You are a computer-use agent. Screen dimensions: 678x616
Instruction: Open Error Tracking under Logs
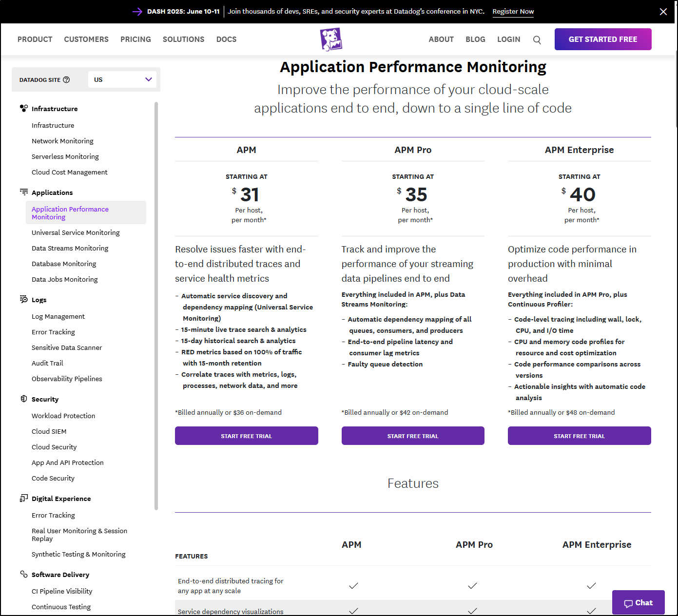tap(53, 332)
